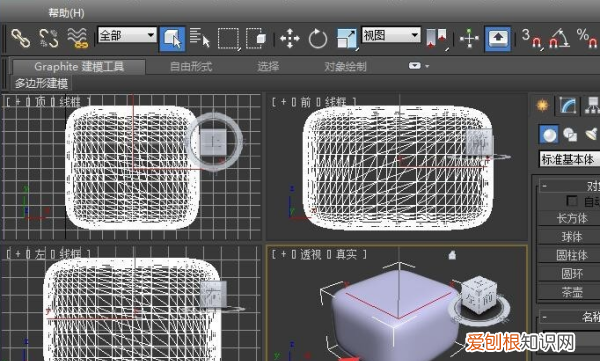Click the ViewCube in the top viewport
The width and height of the screenshot is (600, 361).
click(x=213, y=142)
